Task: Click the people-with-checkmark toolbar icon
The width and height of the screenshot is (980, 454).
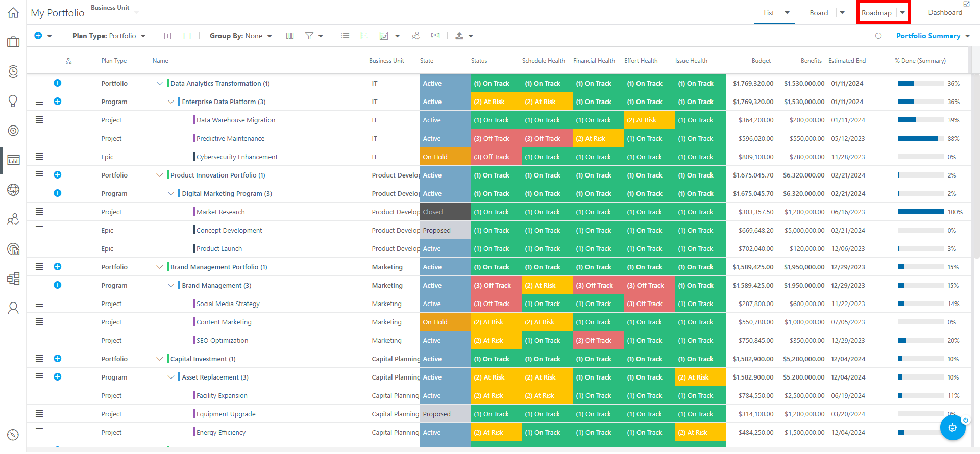Action: [415, 36]
